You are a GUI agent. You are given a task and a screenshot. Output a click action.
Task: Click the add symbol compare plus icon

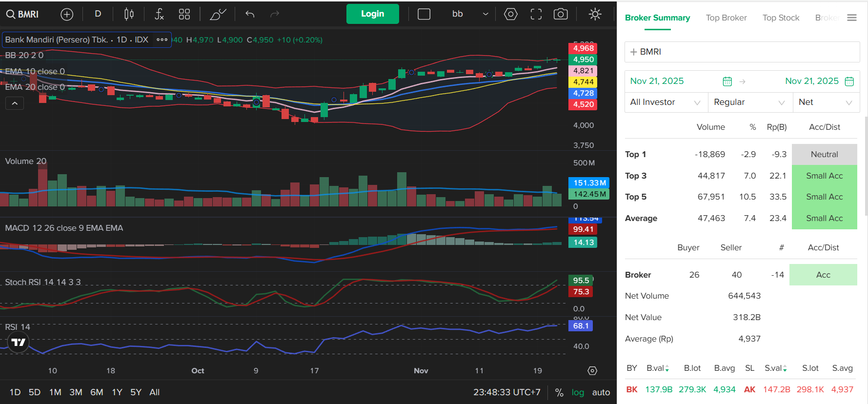(67, 14)
